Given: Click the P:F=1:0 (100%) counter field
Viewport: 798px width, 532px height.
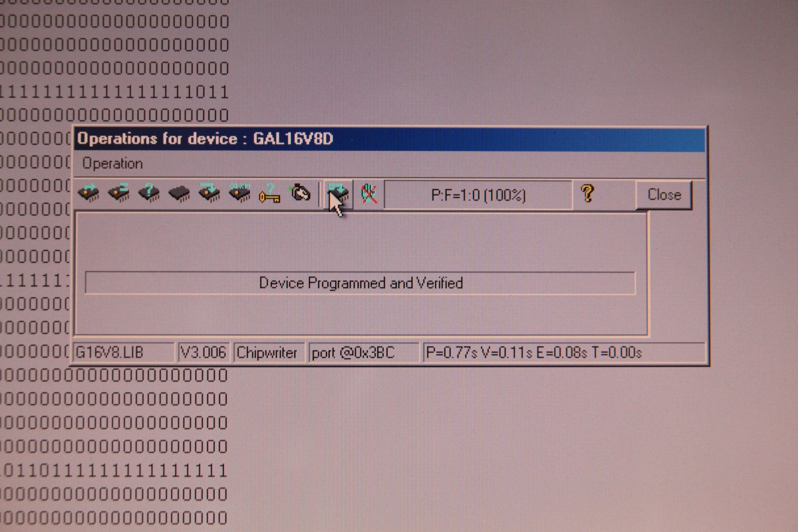Looking at the screenshot, I should (x=478, y=196).
